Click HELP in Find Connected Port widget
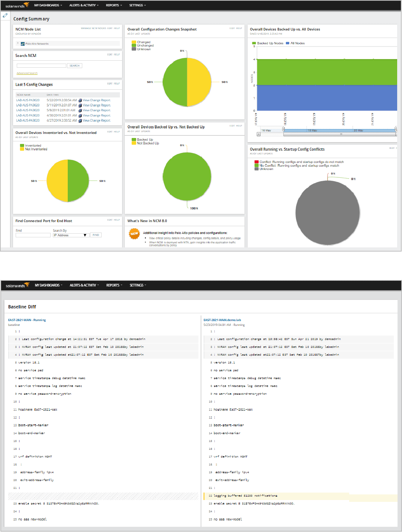 tap(117, 220)
